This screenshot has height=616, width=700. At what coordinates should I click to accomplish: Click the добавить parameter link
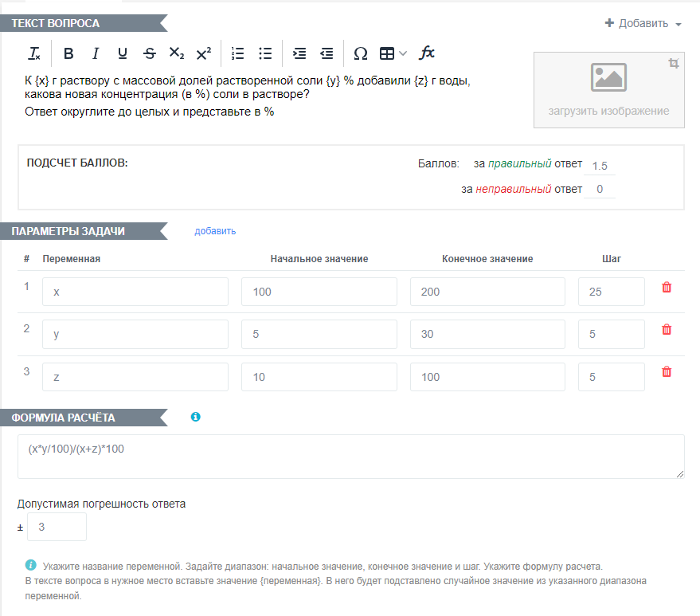tap(215, 231)
